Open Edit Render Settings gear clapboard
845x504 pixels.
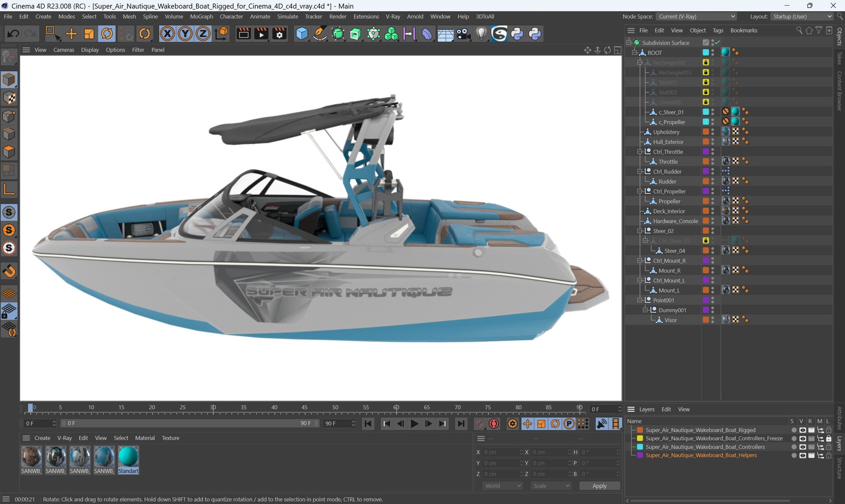tap(279, 34)
